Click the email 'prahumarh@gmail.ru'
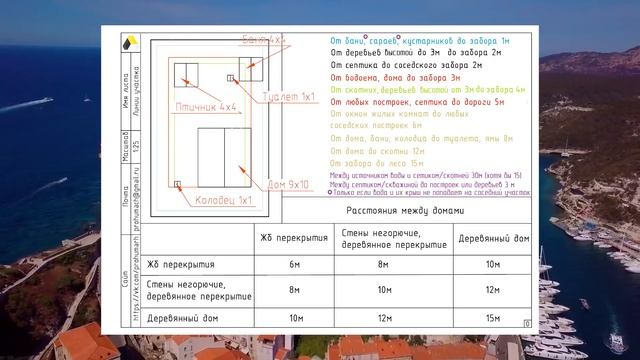The image size is (640, 360). pyautogui.click(x=136, y=199)
